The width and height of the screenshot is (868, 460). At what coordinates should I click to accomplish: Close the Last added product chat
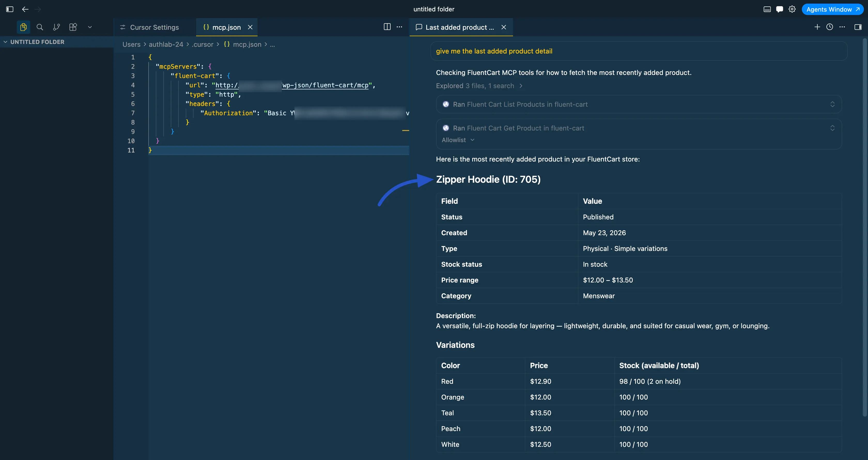click(504, 27)
